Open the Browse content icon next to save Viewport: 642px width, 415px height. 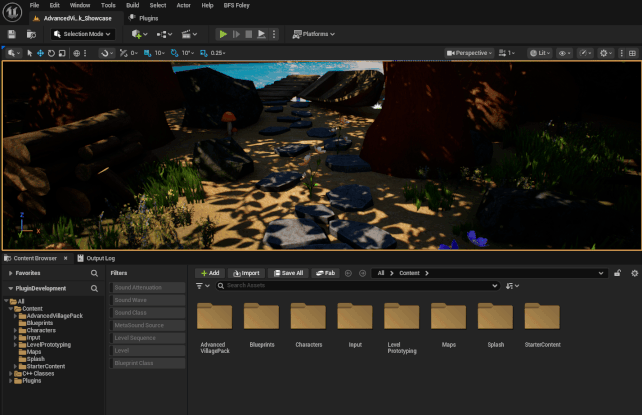[x=31, y=34]
